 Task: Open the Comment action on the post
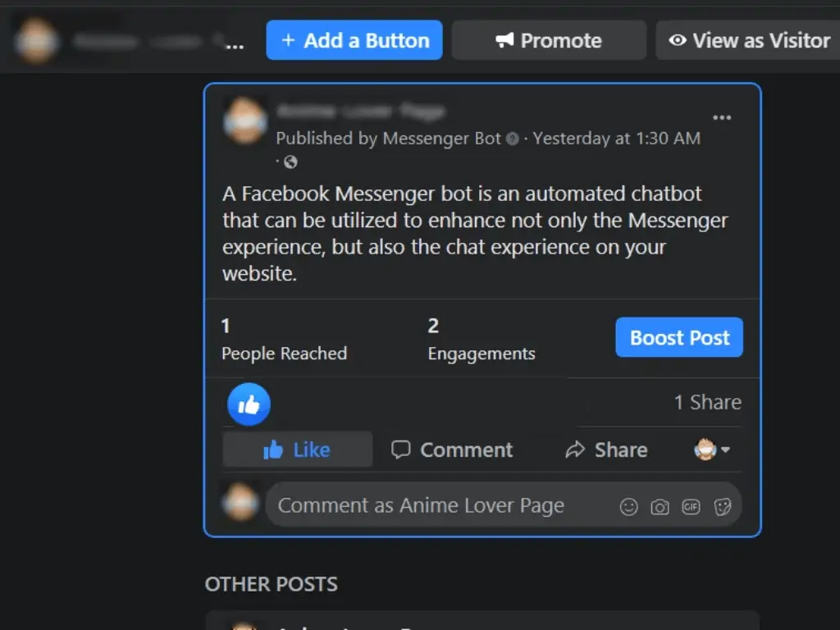tap(452, 450)
